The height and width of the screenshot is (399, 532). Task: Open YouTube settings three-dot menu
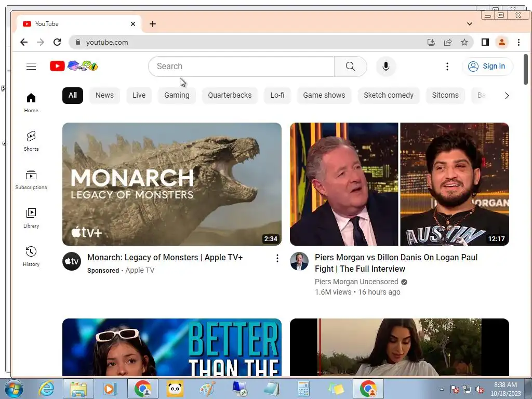click(447, 66)
